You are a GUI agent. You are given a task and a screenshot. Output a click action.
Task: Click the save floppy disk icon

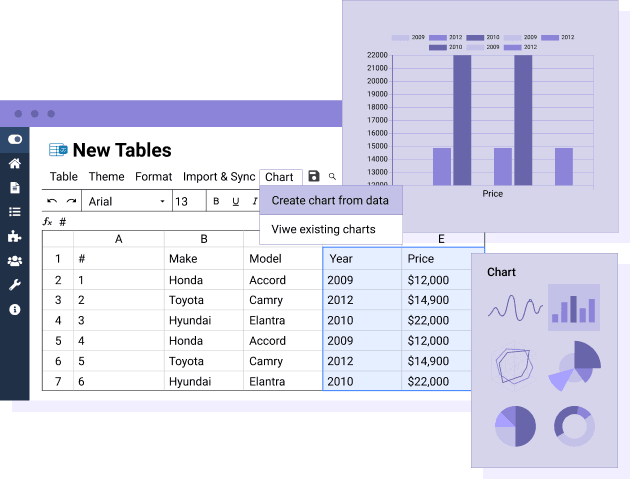pos(314,177)
